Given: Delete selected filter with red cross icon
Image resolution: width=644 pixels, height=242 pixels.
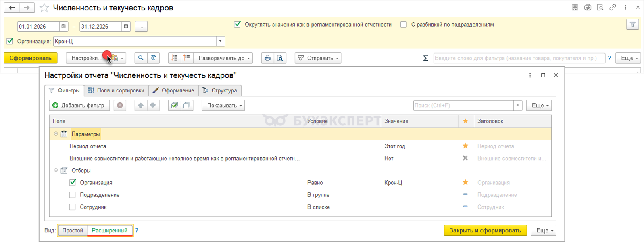Looking at the screenshot, I should 120,106.
